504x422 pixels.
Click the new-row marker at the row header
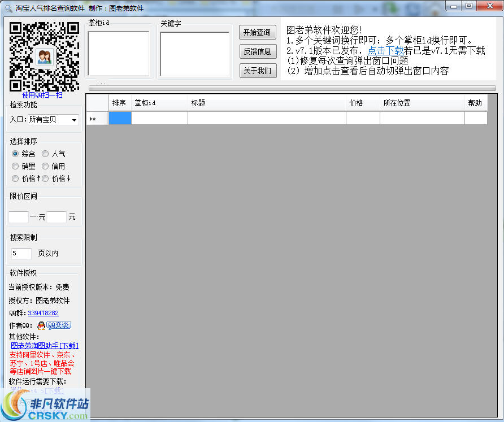pyautogui.click(x=97, y=118)
